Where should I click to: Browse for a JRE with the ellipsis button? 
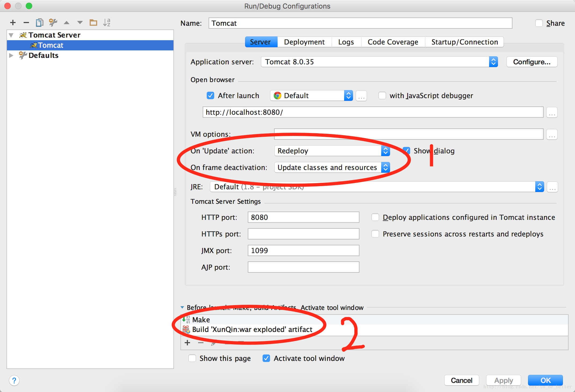point(552,187)
